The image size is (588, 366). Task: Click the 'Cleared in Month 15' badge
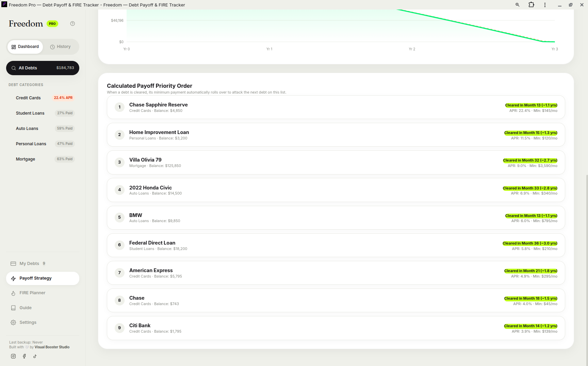pos(531,133)
